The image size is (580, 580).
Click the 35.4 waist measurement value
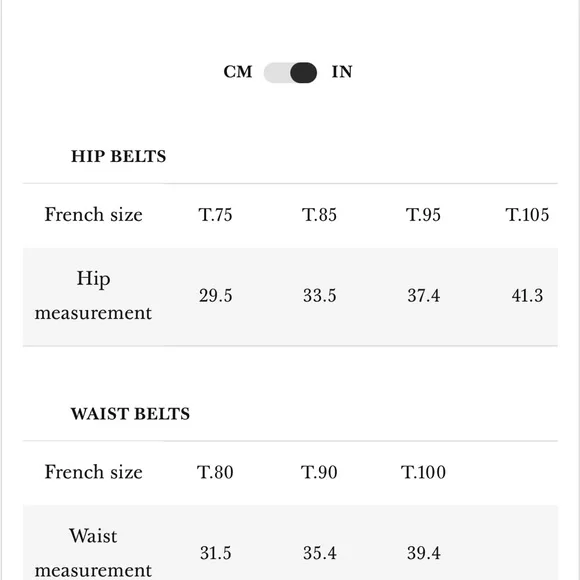pos(320,553)
